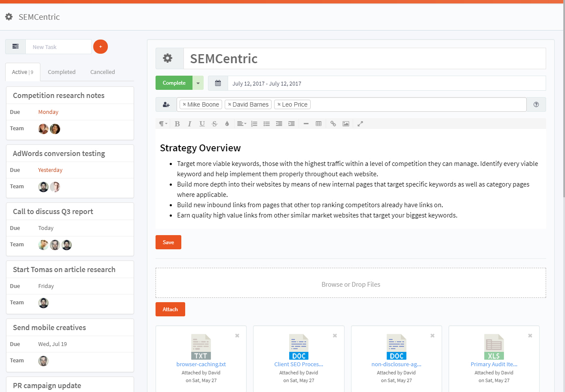Toggle italic formatting in editor

coord(189,124)
